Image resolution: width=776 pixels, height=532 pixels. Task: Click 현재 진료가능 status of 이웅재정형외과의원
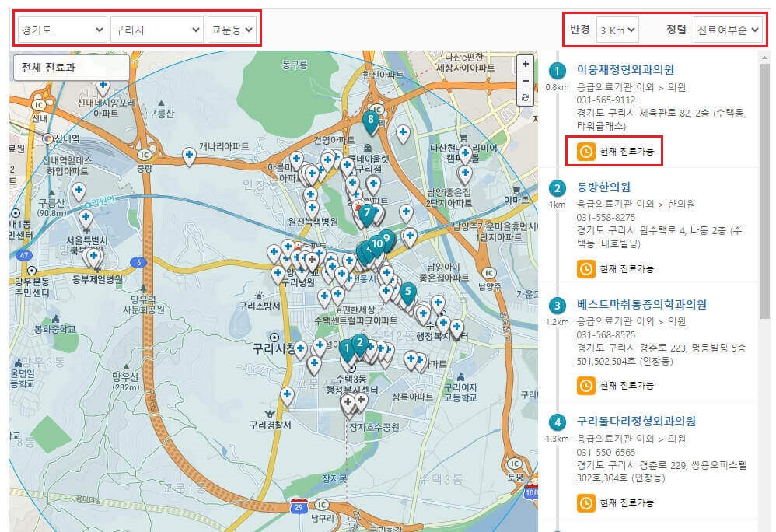coord(627,152)
